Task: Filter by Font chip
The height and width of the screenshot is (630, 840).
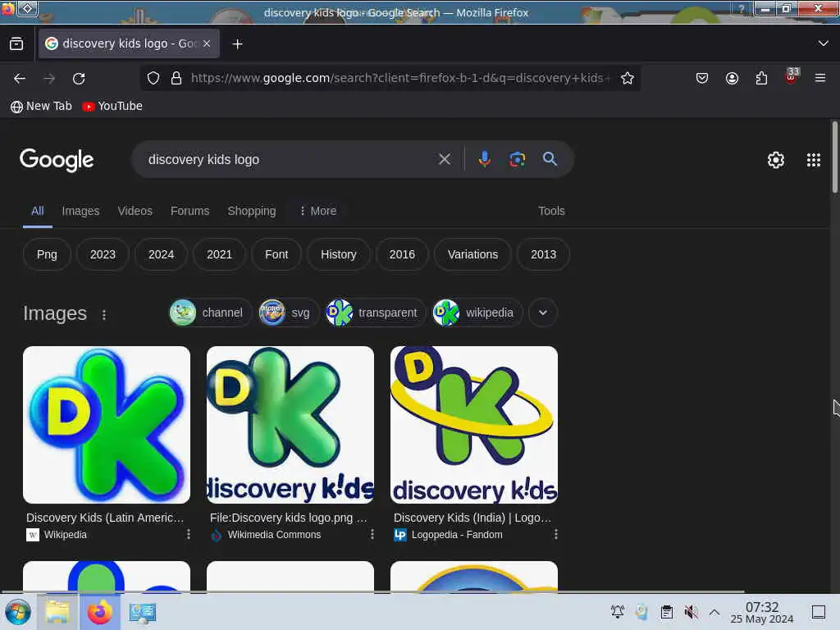Action: [x=276, y=254]
